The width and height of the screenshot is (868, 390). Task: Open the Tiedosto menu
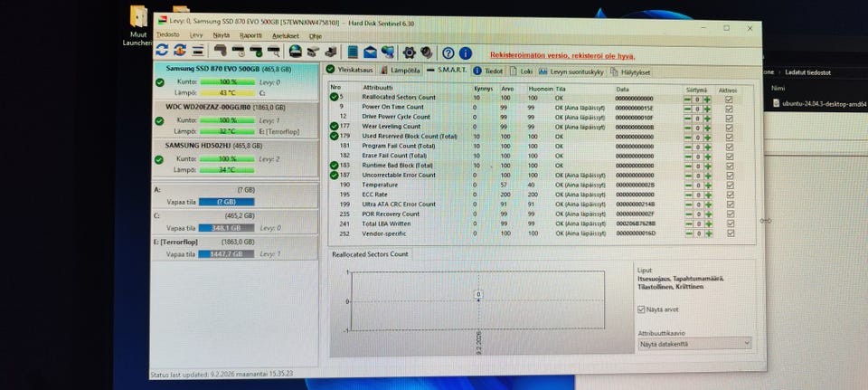click(x=168, y=34)
